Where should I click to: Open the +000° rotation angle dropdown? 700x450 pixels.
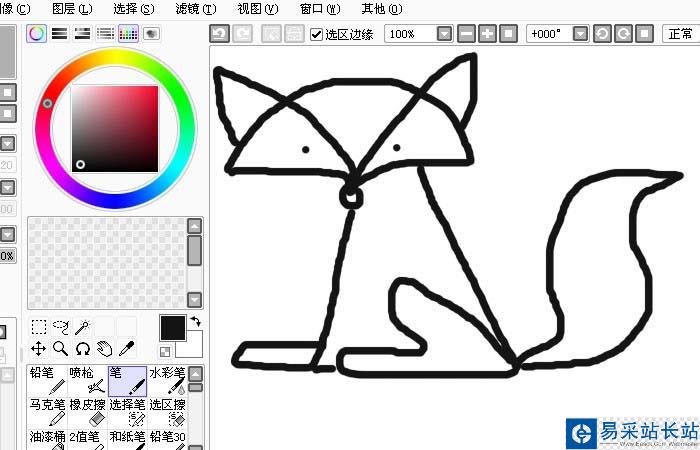click(x=579, y=34)
